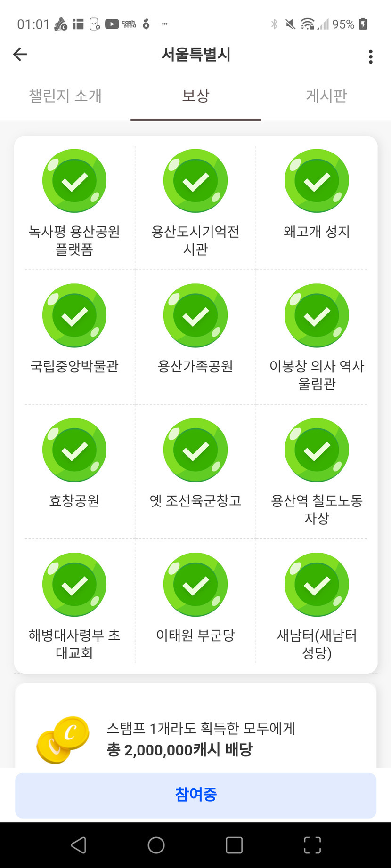Tap the 옛 조선육군창고 stamp

[x=195, y=450]
